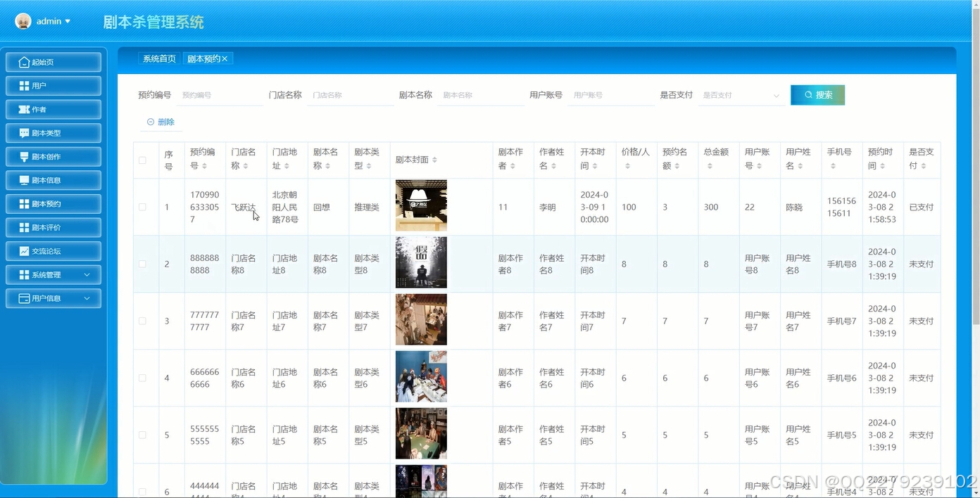Expand the 用户信息 menu
This screenshot has width=980, height=498.
tap(53, 298)
